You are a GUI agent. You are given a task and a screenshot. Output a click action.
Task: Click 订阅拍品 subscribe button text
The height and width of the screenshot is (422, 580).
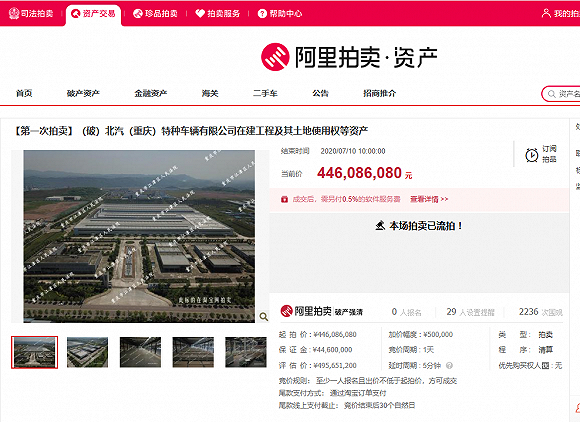pyautogui.click(x=549, y=154)
